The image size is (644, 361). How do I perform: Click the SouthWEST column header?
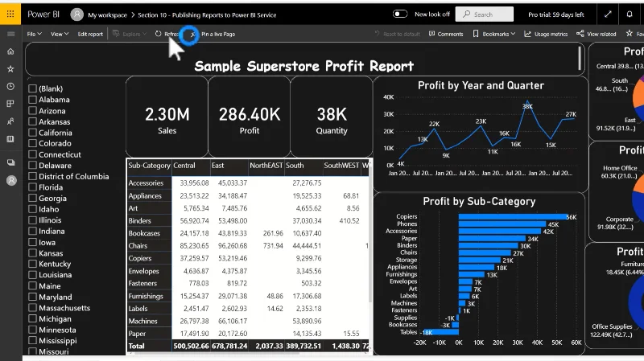click(341, 166)
